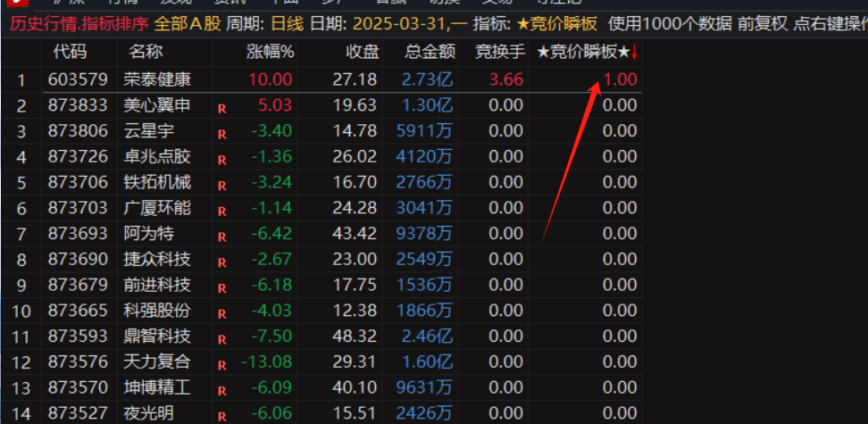Click the 2.46亿 turnover cell
Image resolution: width=868 pixels, height=424 pixels.
(428, 336)
